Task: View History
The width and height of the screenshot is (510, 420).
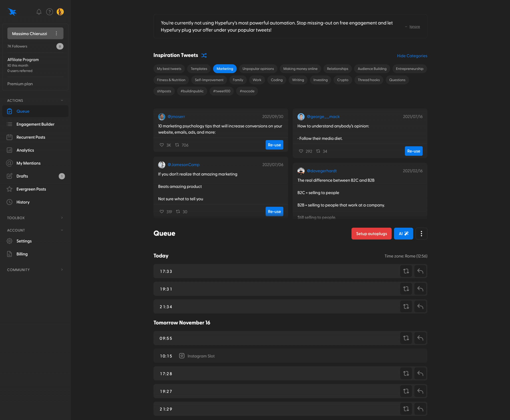Action: point(35,202)
